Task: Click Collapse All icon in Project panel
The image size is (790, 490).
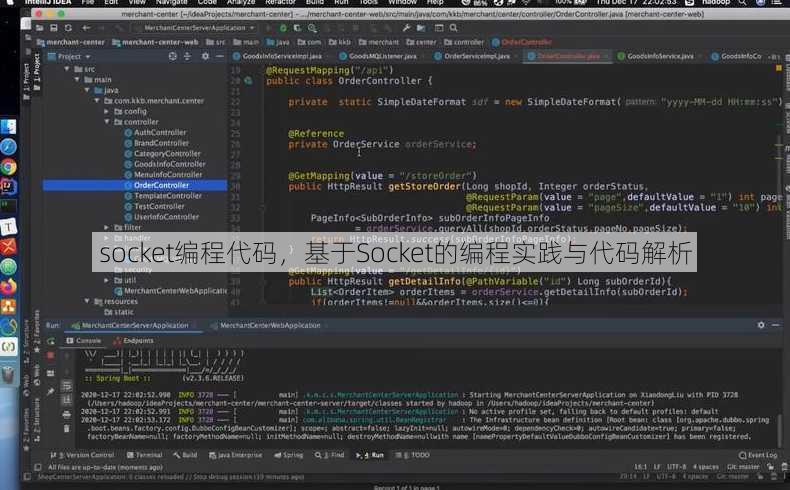Action: pyautogui.click(x=187, y=56)
